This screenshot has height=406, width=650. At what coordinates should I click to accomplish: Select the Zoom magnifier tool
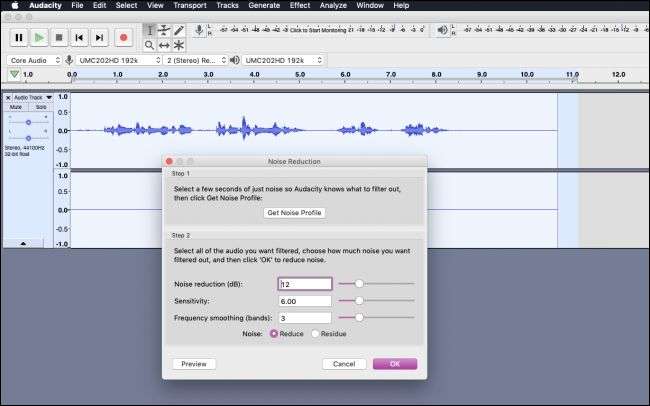point(149,45)
